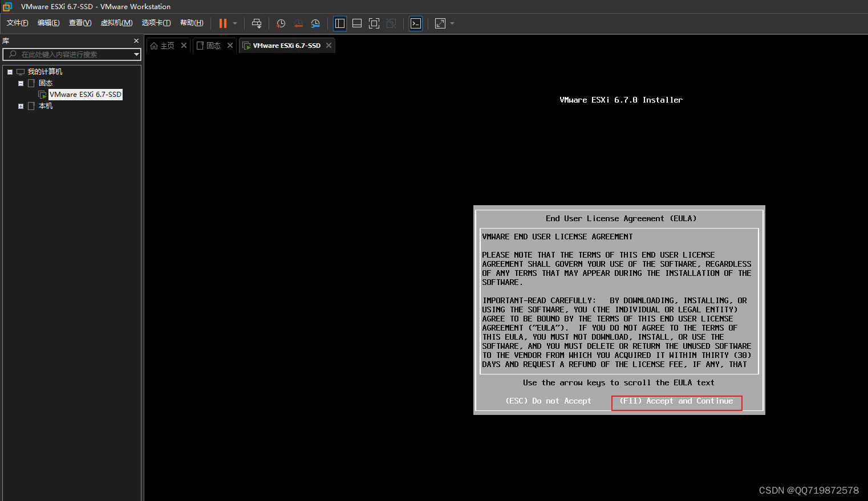This screenshot has height=501, width=868.
Task: Click (F11) Accept and Continue
Action: click(676, 401)
